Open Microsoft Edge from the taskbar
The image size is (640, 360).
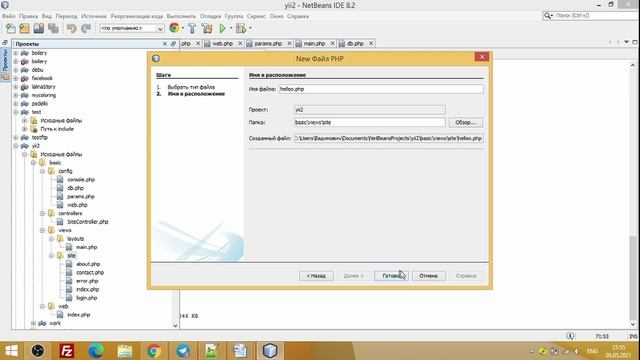point(96,351)
